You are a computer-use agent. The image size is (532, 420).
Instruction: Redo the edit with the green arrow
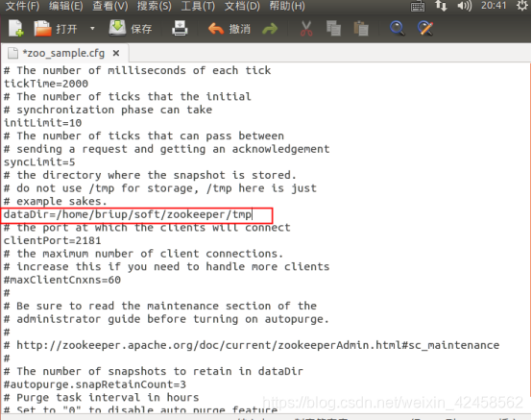tap(270, 29)
